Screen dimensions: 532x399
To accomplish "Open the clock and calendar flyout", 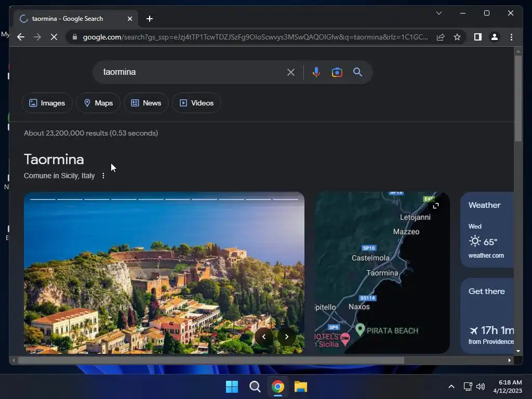I will coord(508,387).
